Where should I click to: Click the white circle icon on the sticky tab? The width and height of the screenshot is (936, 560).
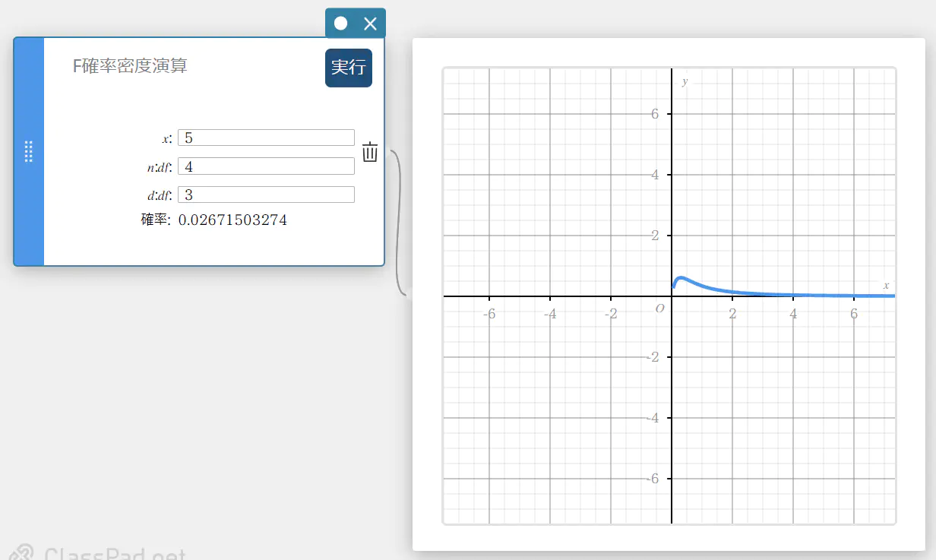coord(340,24)
